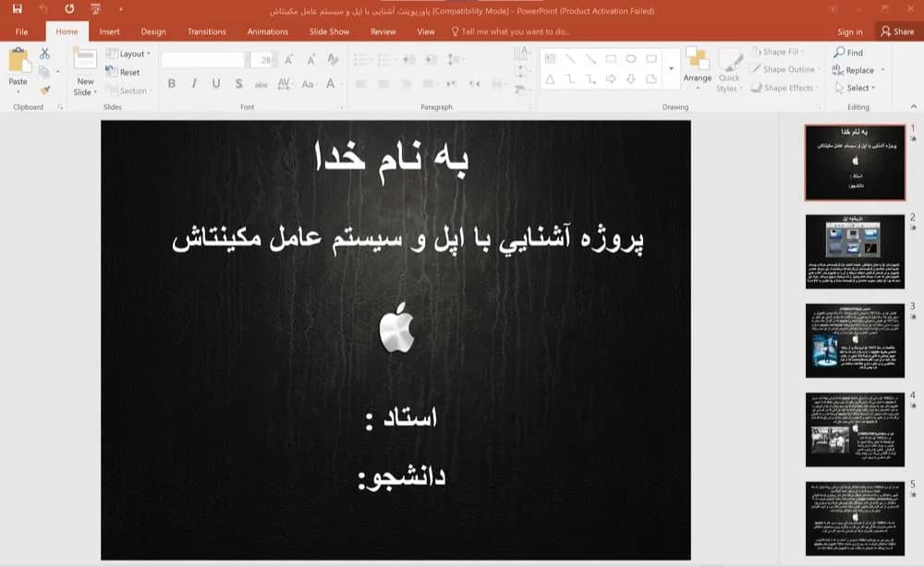Open Shape Fill options

[778, 52]
